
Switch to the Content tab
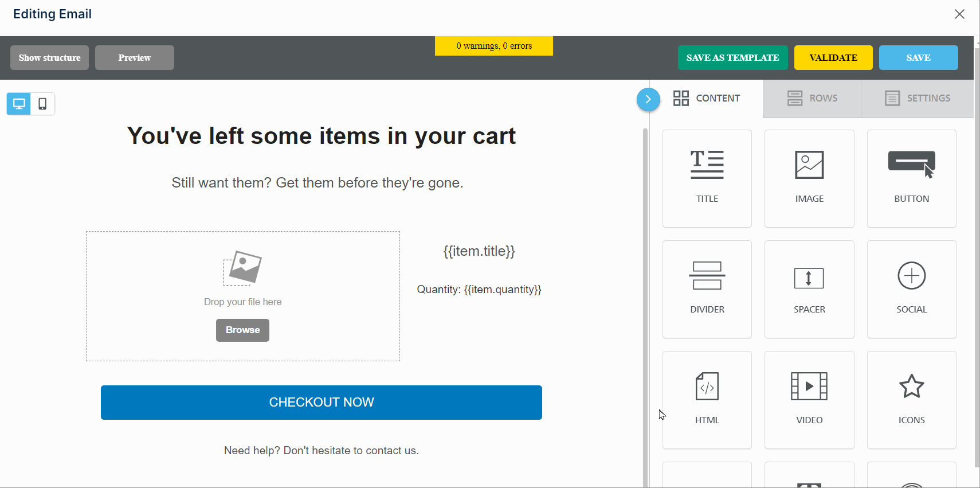point(707,99)
